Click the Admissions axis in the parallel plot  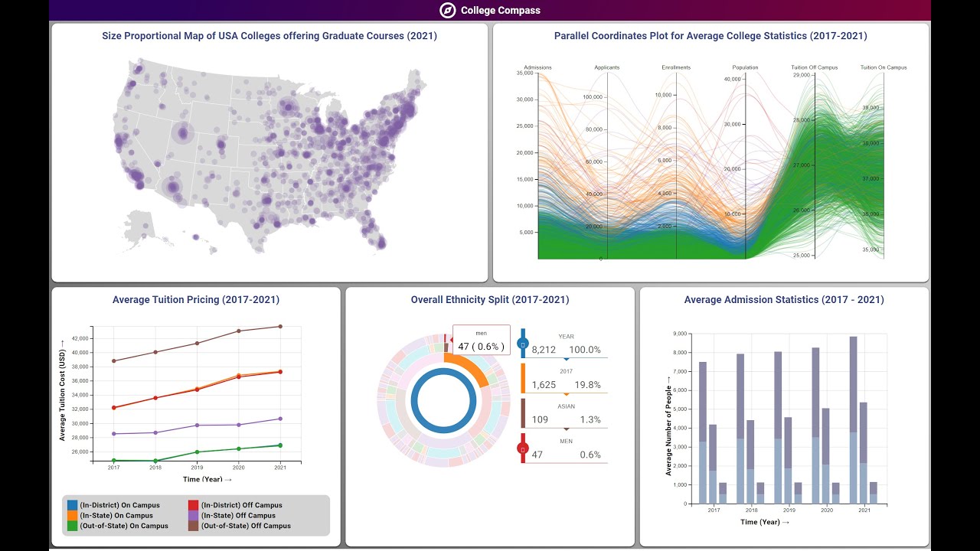click(x=538, y=165)
